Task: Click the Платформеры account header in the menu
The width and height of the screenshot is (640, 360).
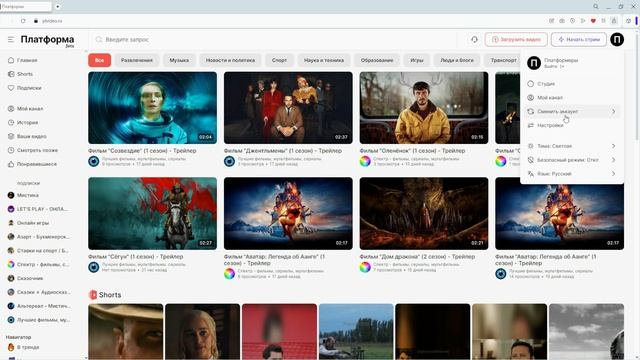Action: (x=572, y=63)
